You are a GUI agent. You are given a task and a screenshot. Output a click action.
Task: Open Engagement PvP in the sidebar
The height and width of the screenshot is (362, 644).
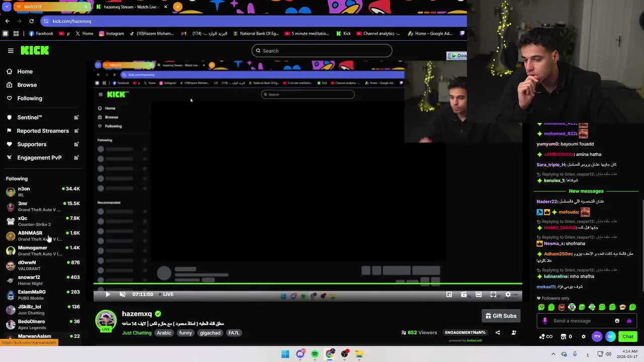pyautogui.click(x=39, y=158)
